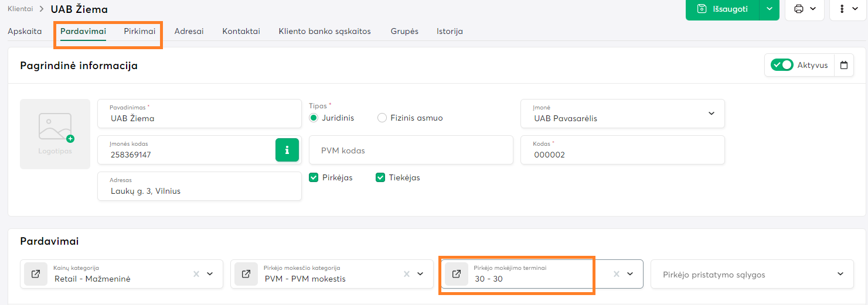The height and width of the screenshot is (305, 868).
Task: Open Kainų kategorija external link icon
Action: pos(36,274)
